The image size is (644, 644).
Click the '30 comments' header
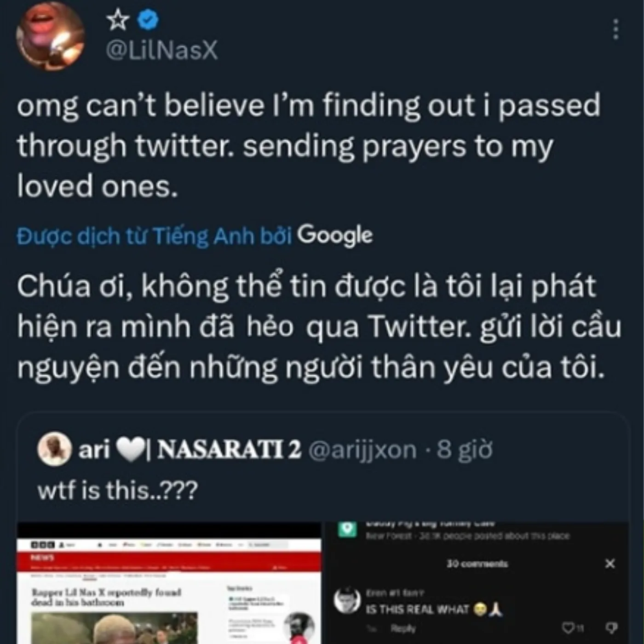477,563
